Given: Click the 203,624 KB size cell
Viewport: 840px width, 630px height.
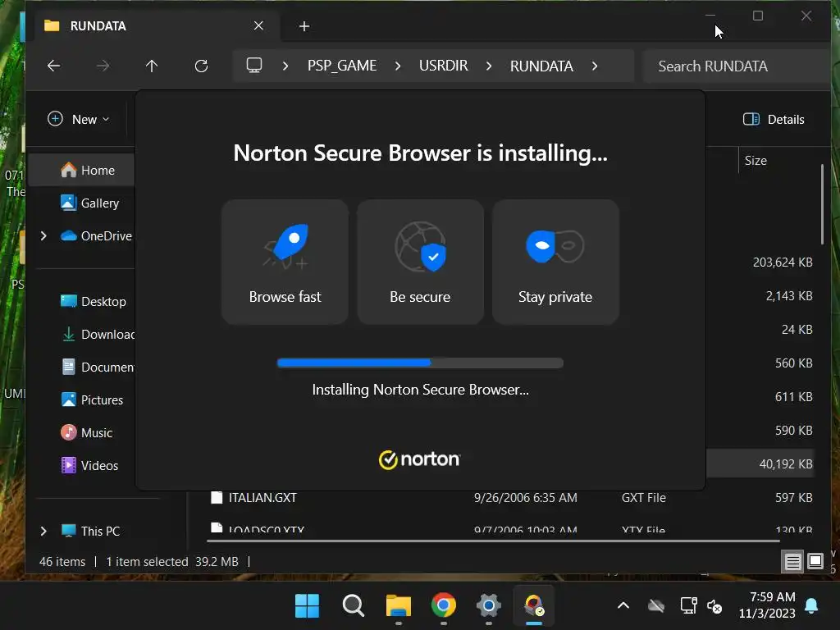Looking at the screenshot, I should [783, 262].
